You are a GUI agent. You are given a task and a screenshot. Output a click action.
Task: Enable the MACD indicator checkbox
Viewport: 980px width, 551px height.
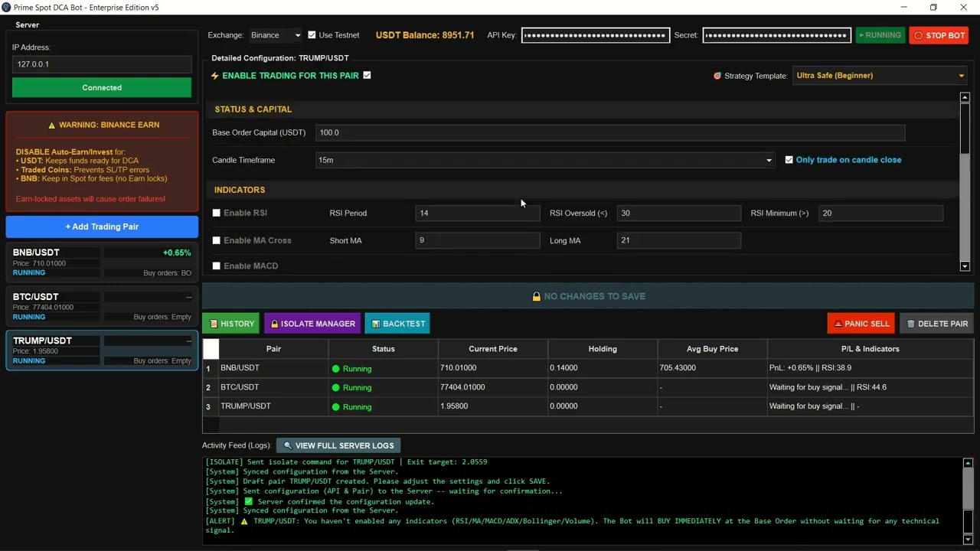click(x=216, y=266)
